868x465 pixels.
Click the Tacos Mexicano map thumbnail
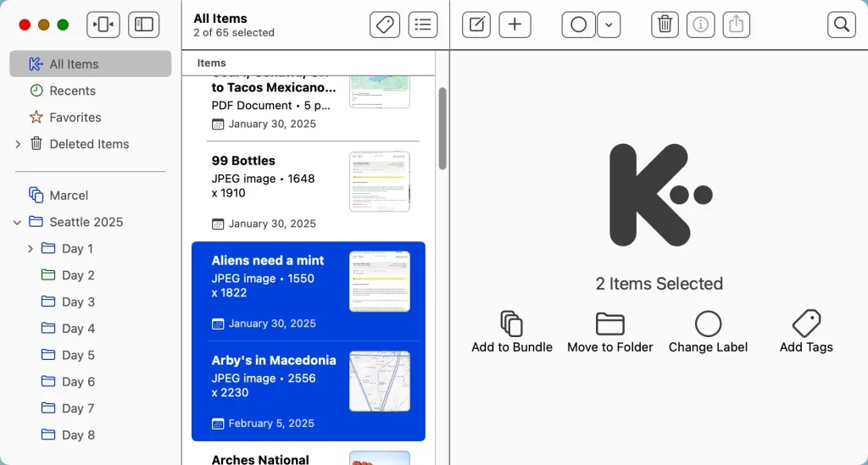click(380, 91)
